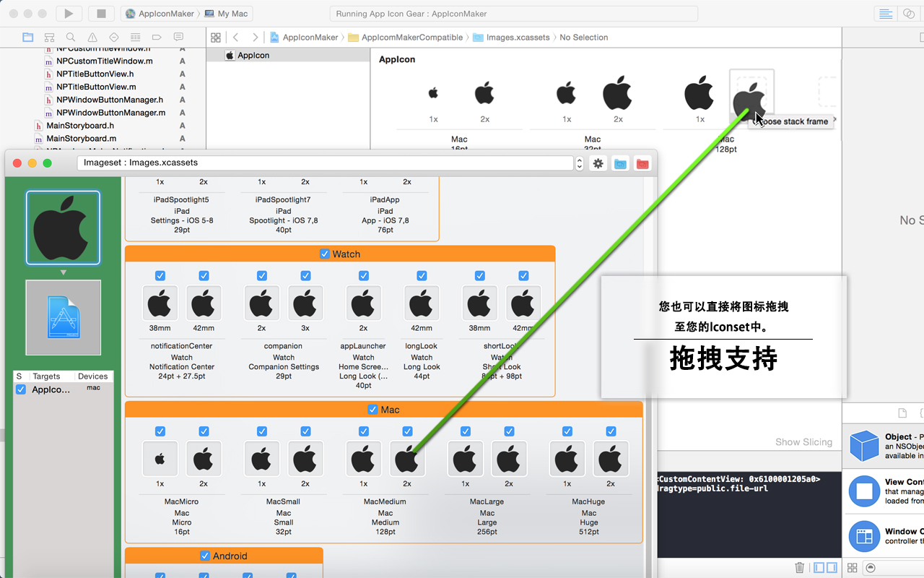Image resolution: width=924 pixels, height=578 pixels.
Task: Click the disclosure triangle under source image
Action: tap(64, 272)
